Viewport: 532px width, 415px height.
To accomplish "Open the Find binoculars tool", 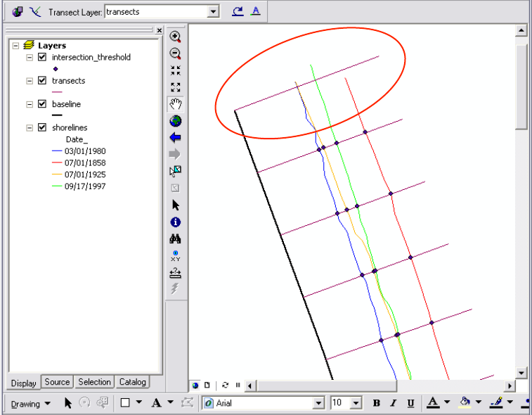I will coord(176,239).
